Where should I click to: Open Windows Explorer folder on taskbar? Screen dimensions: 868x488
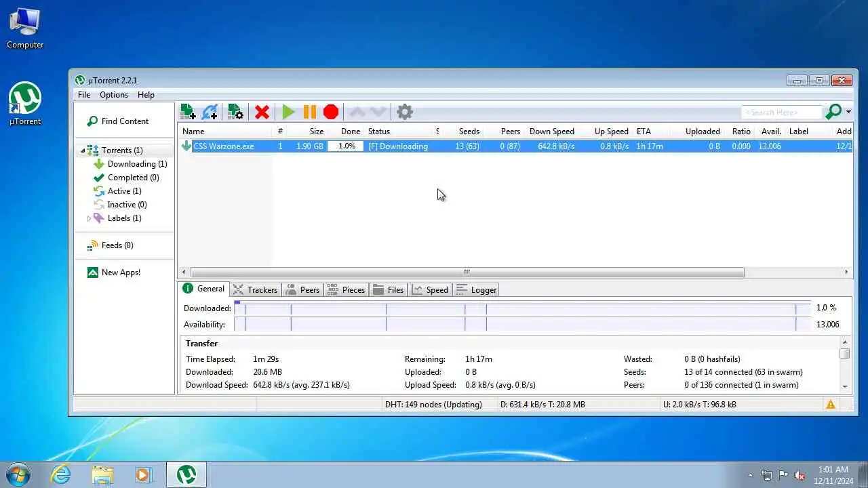point(102,474)
